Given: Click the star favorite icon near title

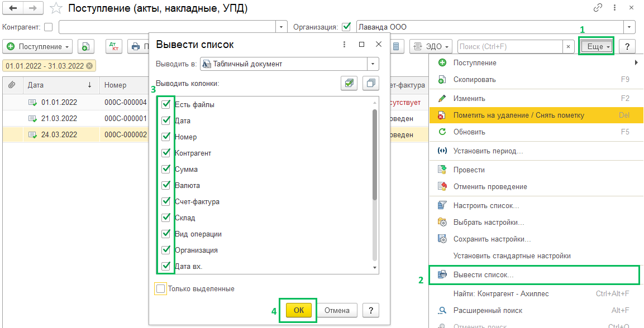Looking at the screenshot, I should coord(56,8).
